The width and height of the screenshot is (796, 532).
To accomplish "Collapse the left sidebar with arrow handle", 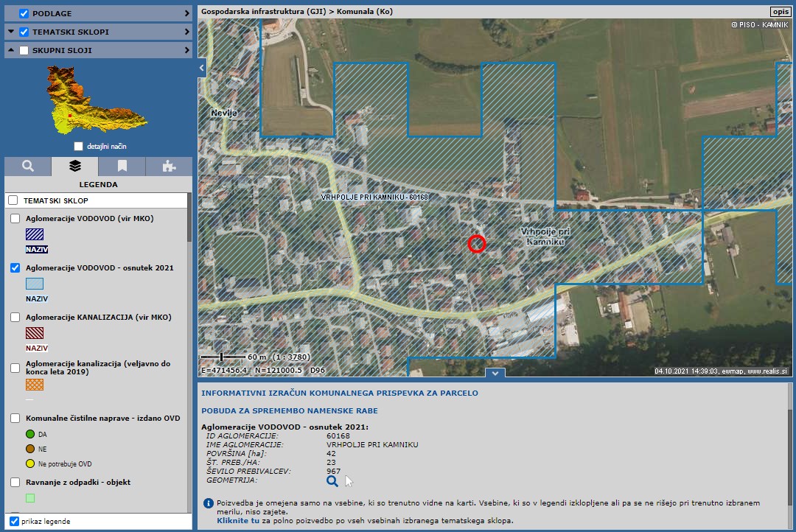I will [x=202, y=68].
